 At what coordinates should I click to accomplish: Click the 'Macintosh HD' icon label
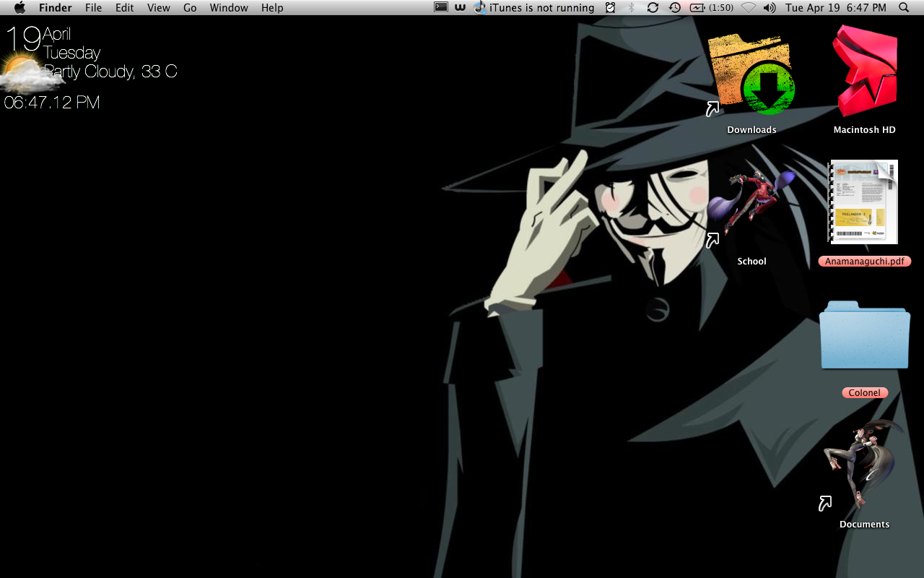865,130
